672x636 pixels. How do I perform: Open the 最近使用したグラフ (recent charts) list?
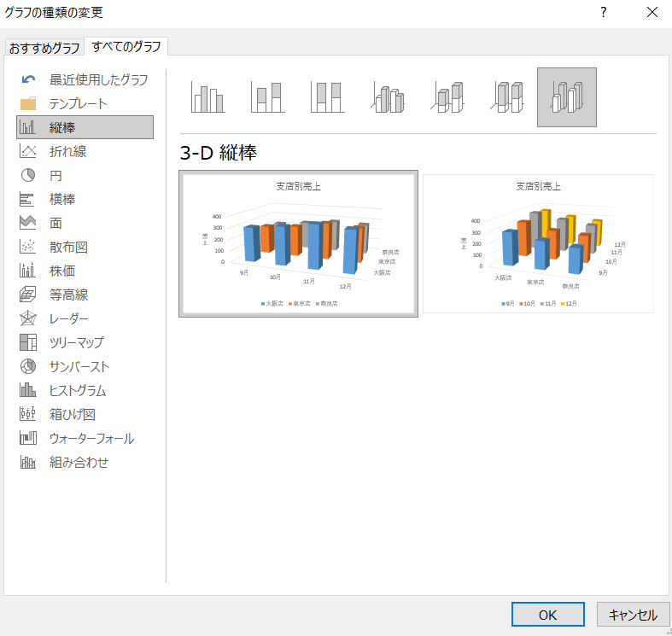[98, 79]
